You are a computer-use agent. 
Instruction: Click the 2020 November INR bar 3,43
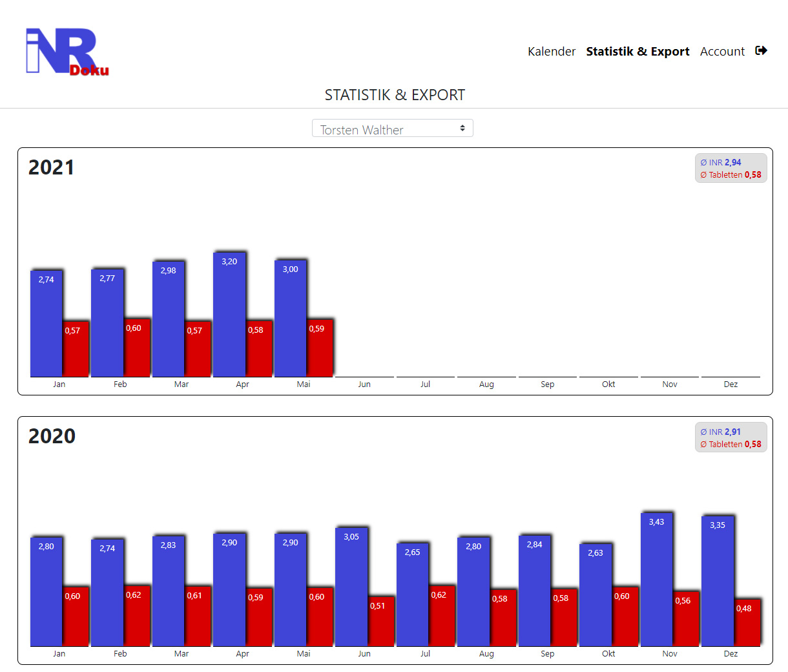[656, 579]
